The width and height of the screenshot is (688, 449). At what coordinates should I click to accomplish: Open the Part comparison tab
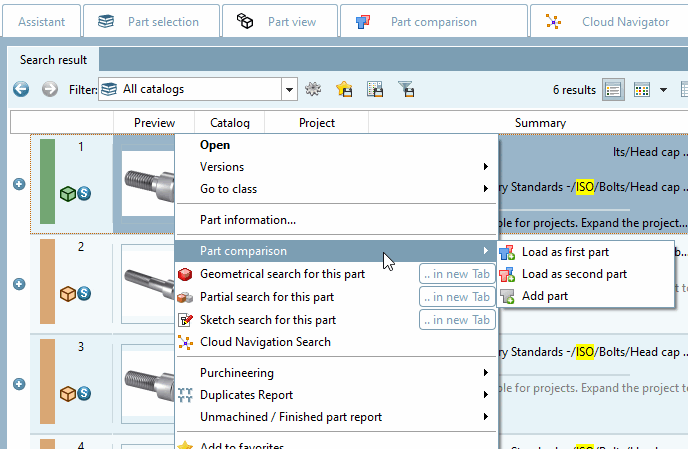[x=419, y=21]
